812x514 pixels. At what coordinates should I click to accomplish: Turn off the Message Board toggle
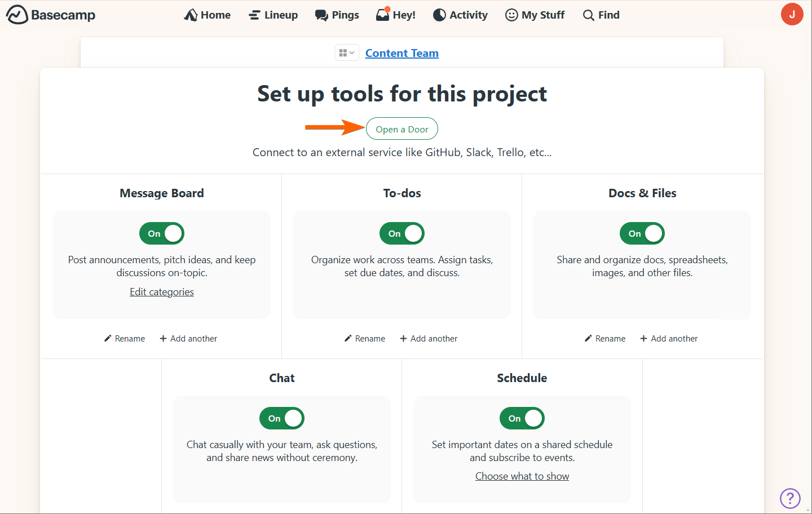[162, 233]
